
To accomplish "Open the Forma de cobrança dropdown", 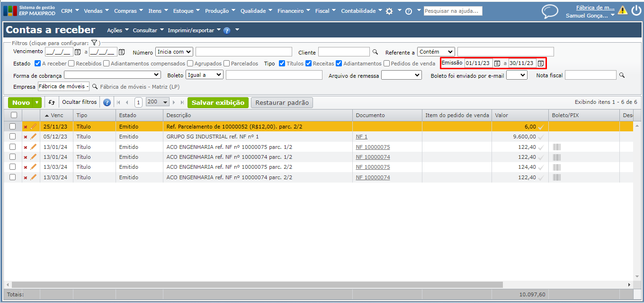I will coord(113,75).
